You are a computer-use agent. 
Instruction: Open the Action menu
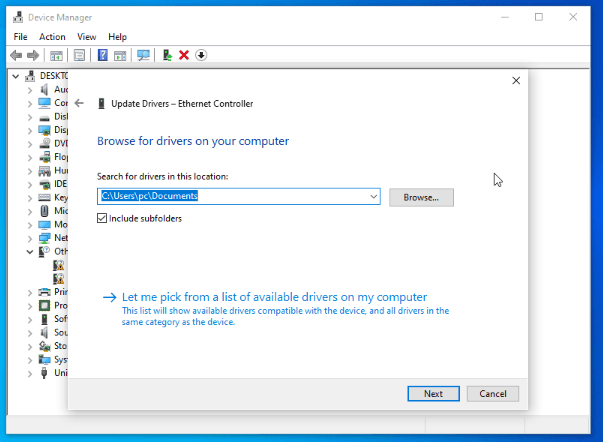tap(52, 37)
